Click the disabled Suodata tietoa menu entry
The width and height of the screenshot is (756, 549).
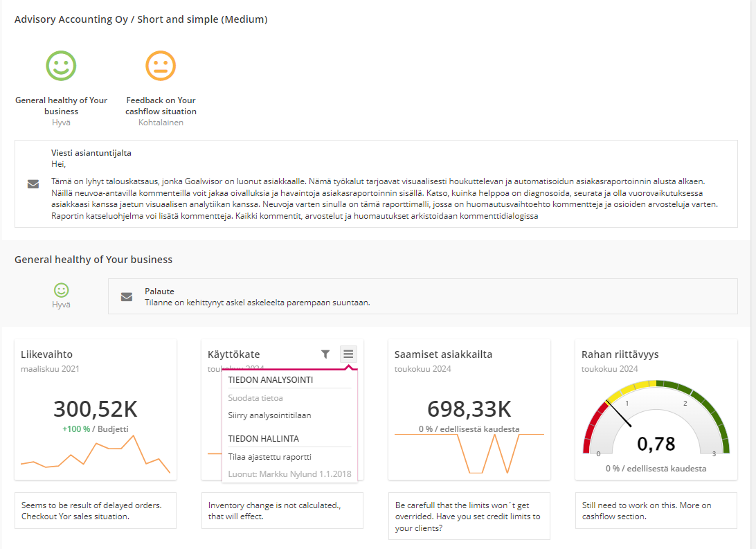click(x=255, y=398)
